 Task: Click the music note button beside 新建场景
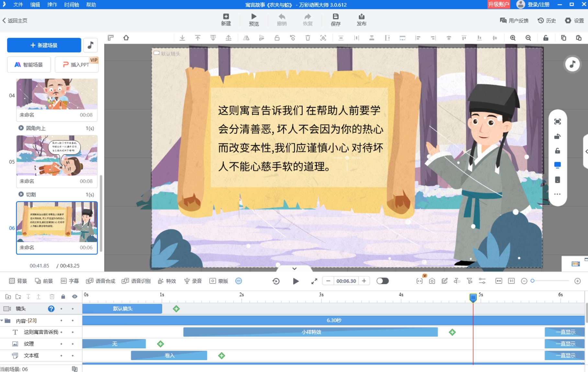91,45
